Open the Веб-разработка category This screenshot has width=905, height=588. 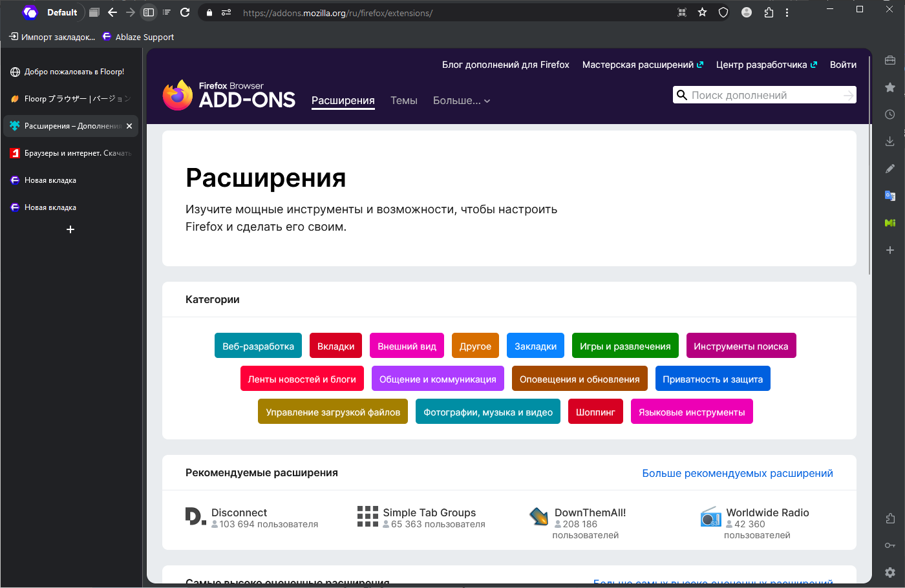[x=258, y=346]
